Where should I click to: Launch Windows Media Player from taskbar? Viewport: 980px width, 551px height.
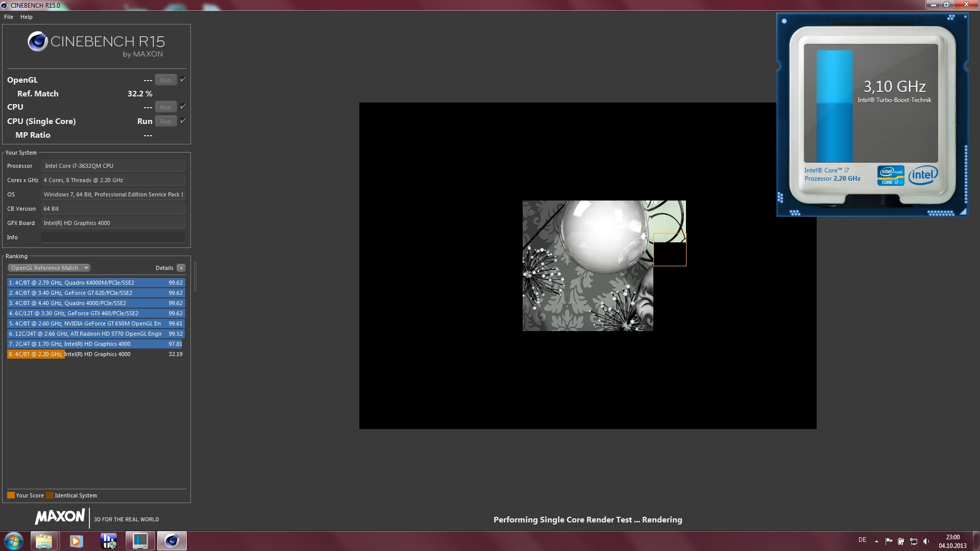point(76,541)
